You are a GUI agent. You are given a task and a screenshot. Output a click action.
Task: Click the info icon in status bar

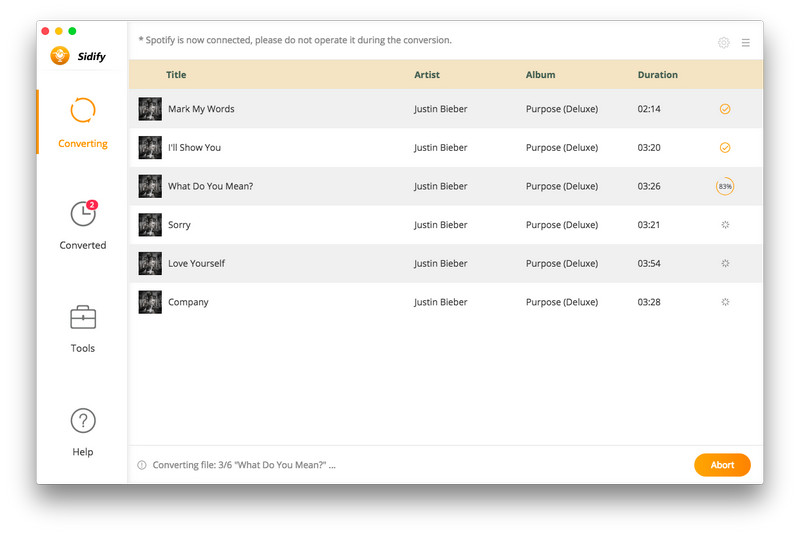pyautogui.click(x=142, y=465)
